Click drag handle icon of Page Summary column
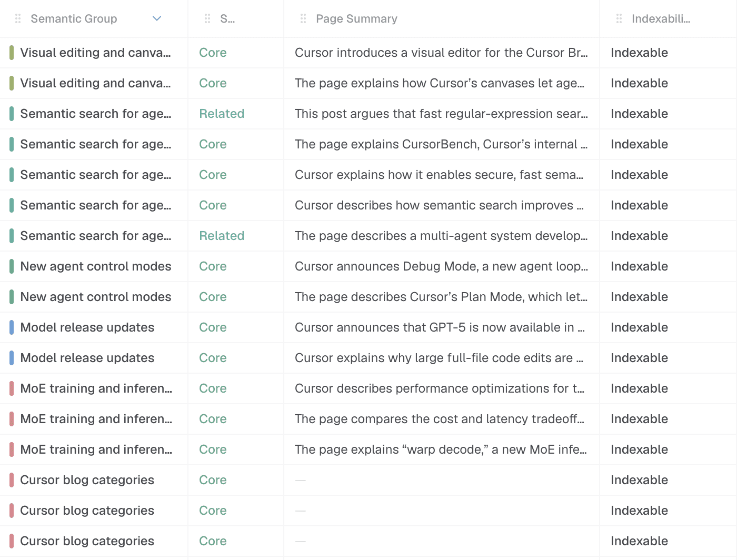 303,19
